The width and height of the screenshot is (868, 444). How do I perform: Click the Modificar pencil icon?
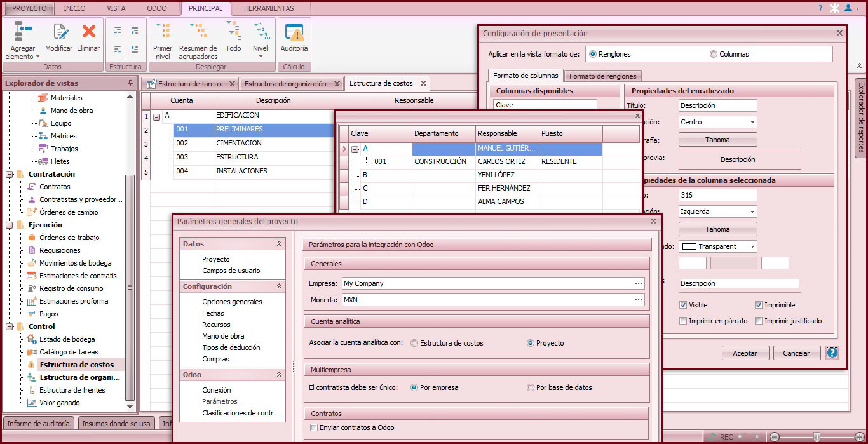point(60,31)
